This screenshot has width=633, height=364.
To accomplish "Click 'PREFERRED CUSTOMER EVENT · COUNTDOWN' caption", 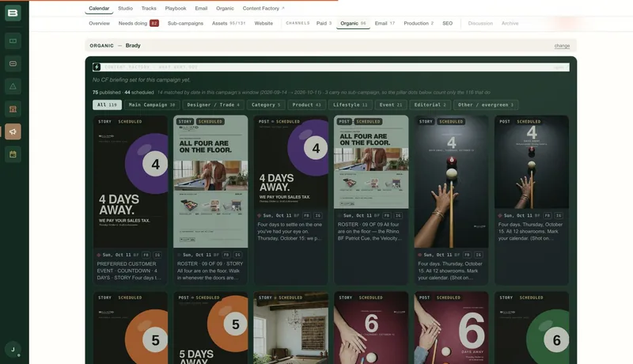I will 129,271.
